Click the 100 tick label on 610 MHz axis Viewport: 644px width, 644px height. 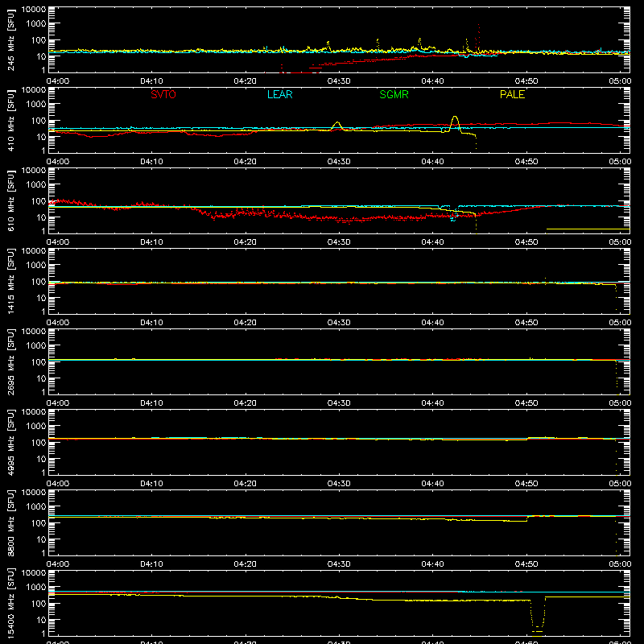point(39,201)
